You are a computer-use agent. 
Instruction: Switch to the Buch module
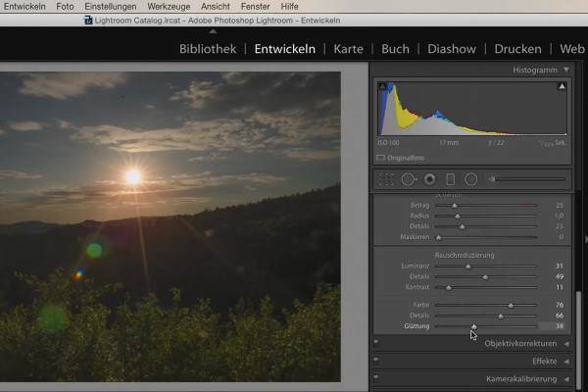[395, 49]
